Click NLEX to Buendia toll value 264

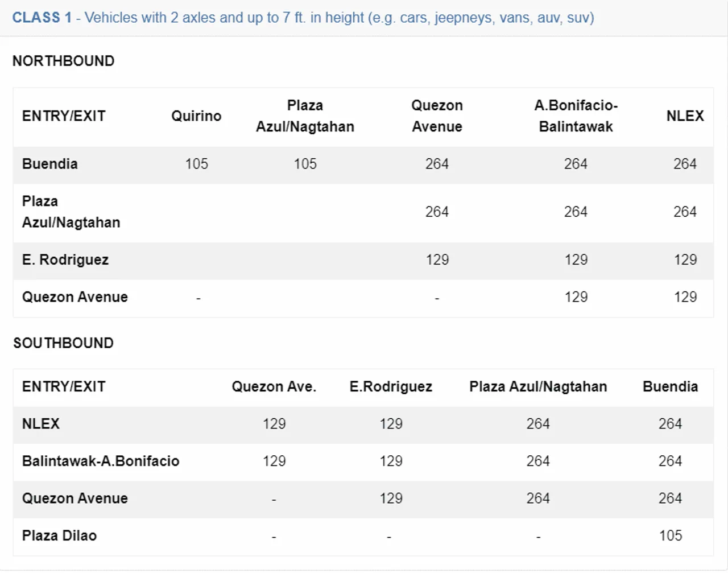(x=670, y=424)
